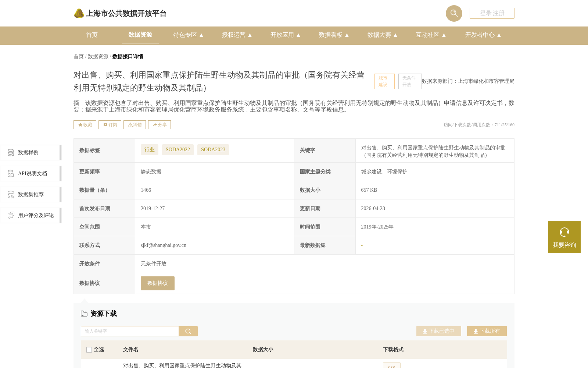Click 收藏 star button
Viewport: 588px width, 368px height.
pyautogui.click(x=85, y=125)
